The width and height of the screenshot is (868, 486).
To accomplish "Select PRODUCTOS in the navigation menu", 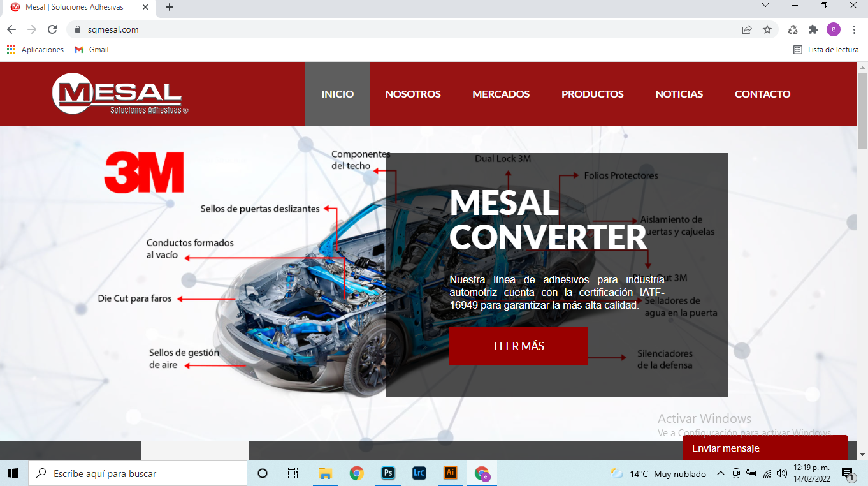I will pyautogui.click(x=592, y=94).
